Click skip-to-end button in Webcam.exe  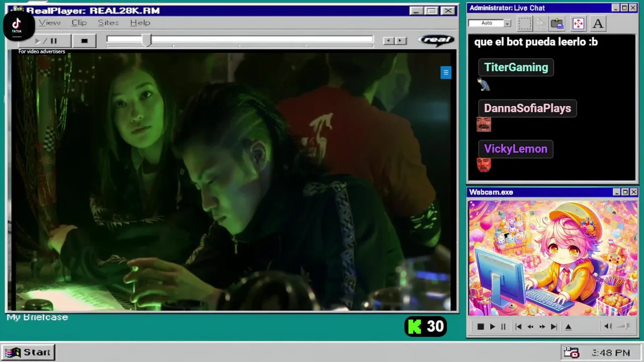(554, 327)
